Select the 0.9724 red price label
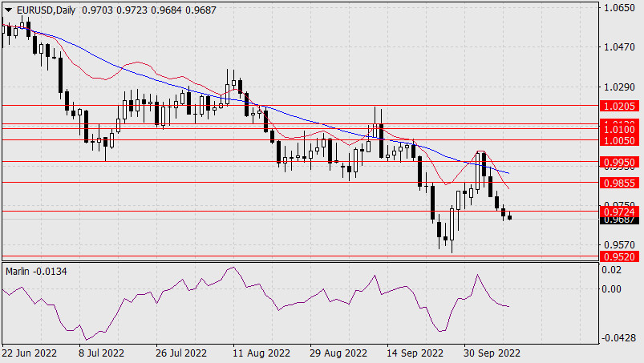 pos(619,212)
